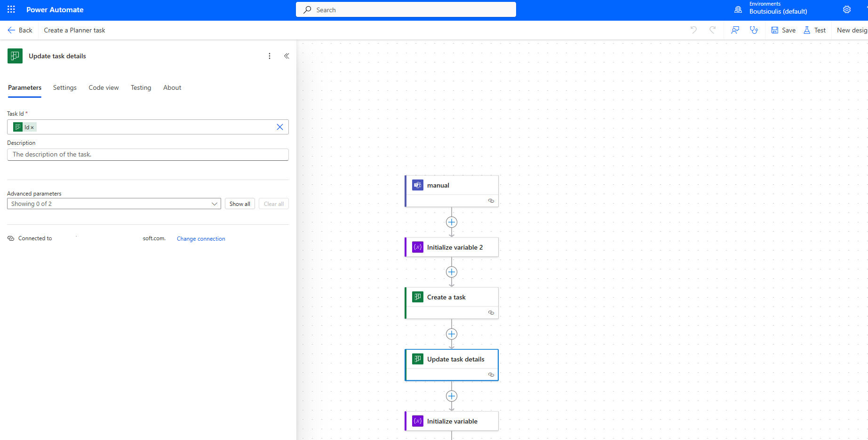Toggle the New designer switch label
The width and height of the screenshot is (868, 440).
(x=852, y=30)
